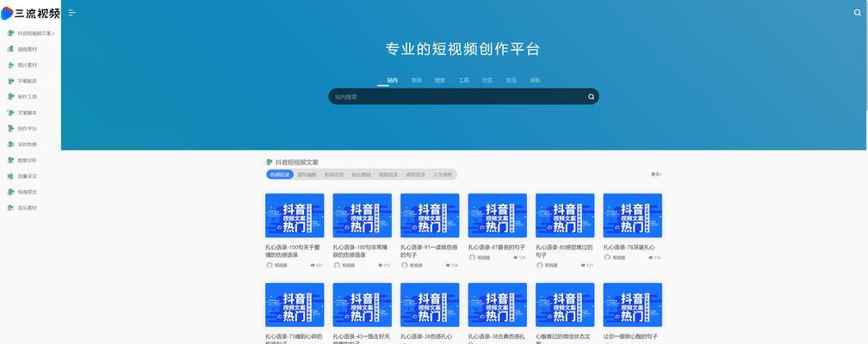Viewport: 868px width, 344px height.
Task: Click author avatar under 100句关于爱情的伤感语录 card
Action: pyautogui.click(x=269, y=265)
